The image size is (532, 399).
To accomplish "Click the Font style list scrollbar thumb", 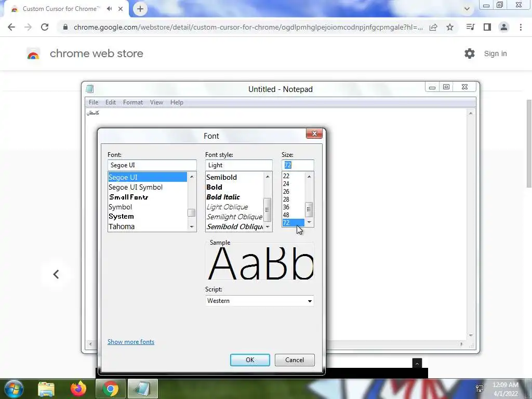I will 268,210.
